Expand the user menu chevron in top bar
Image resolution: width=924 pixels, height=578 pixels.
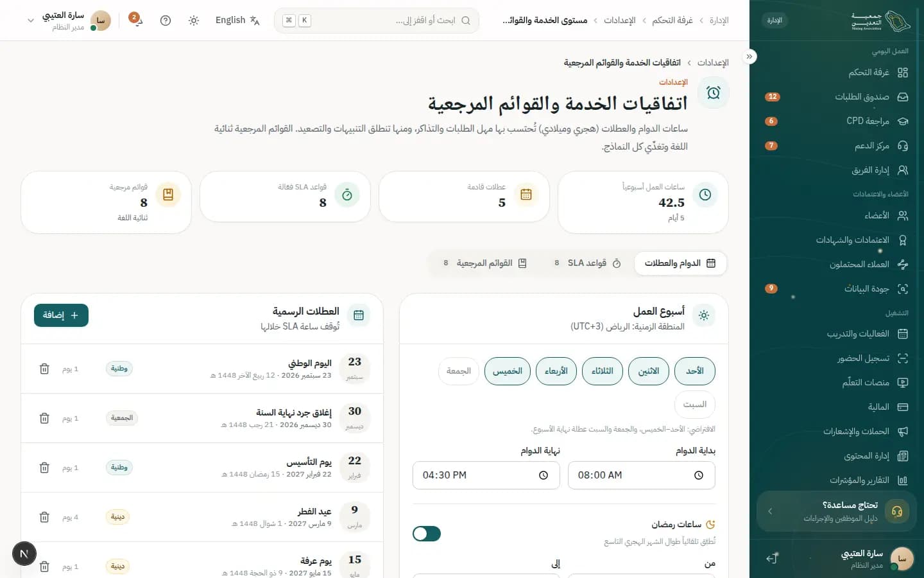30,21
